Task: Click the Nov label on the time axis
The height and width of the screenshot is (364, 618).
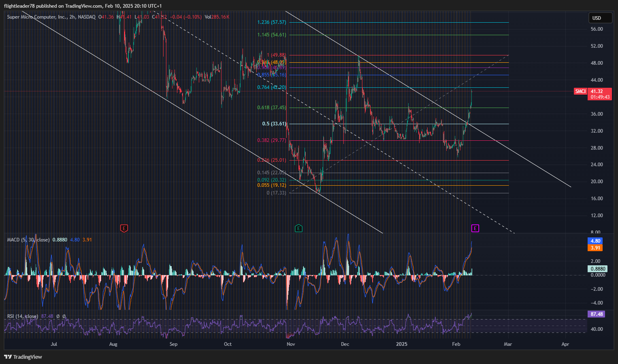Action: click(291, 345)
